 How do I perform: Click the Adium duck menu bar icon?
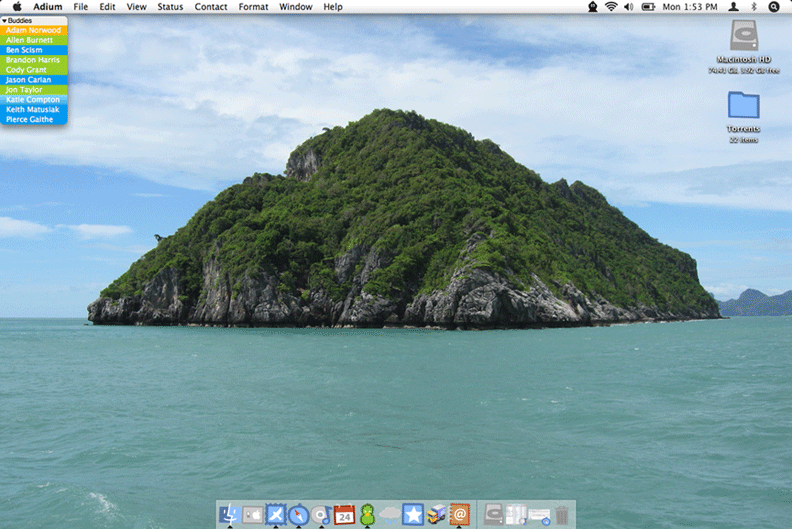pos(592,7)
